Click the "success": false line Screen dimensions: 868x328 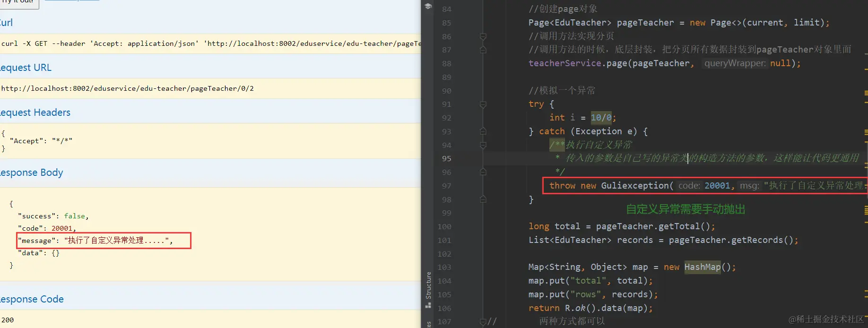[x=53, y=216]
